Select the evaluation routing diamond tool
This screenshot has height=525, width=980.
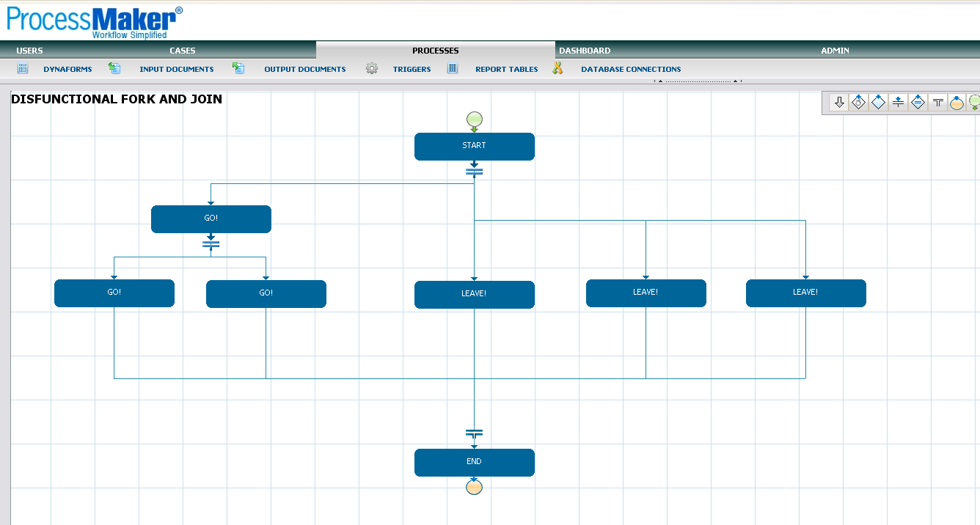[858, 103]
